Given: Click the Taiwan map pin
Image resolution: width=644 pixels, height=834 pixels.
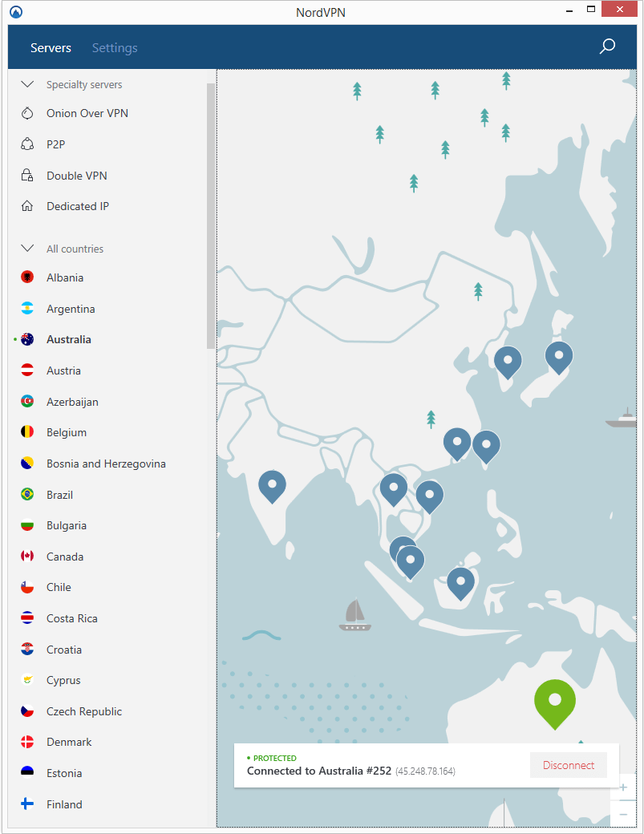Looking at the screenshot, I should coord(486,447).
